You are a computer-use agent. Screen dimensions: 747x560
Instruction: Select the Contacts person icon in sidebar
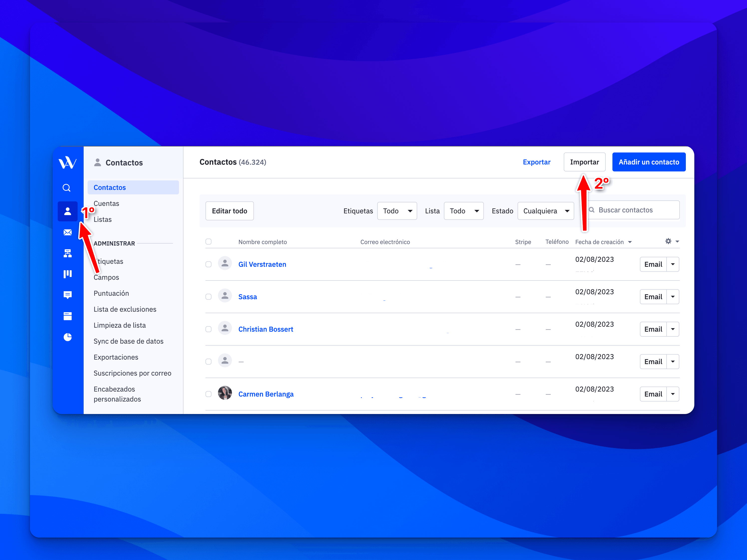tap(68, 211)
